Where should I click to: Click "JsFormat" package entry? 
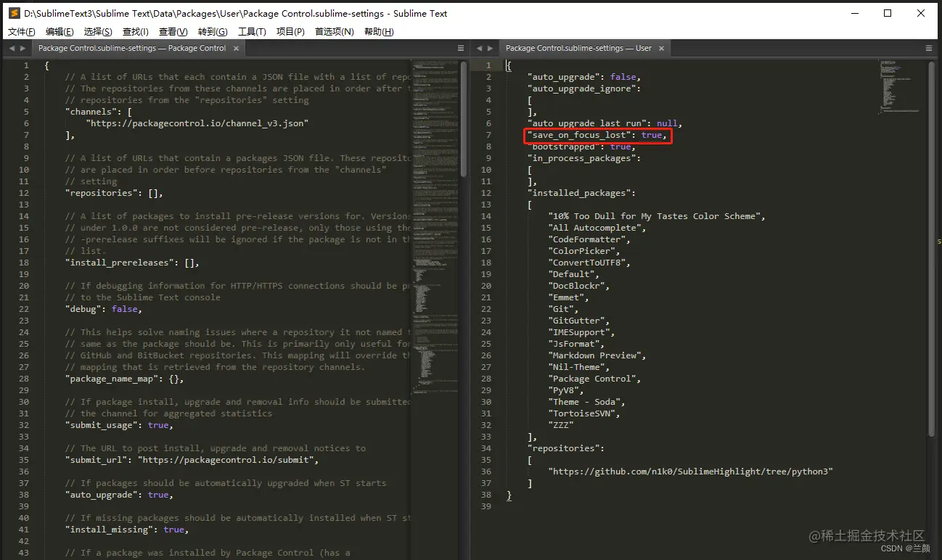[x=576, y=344]
